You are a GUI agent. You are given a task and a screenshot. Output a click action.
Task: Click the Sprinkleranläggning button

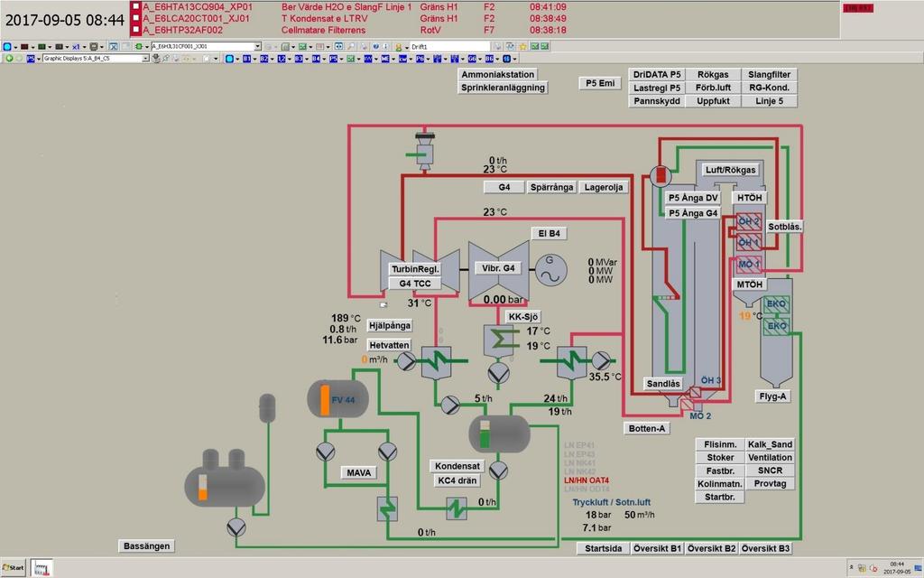503,88
